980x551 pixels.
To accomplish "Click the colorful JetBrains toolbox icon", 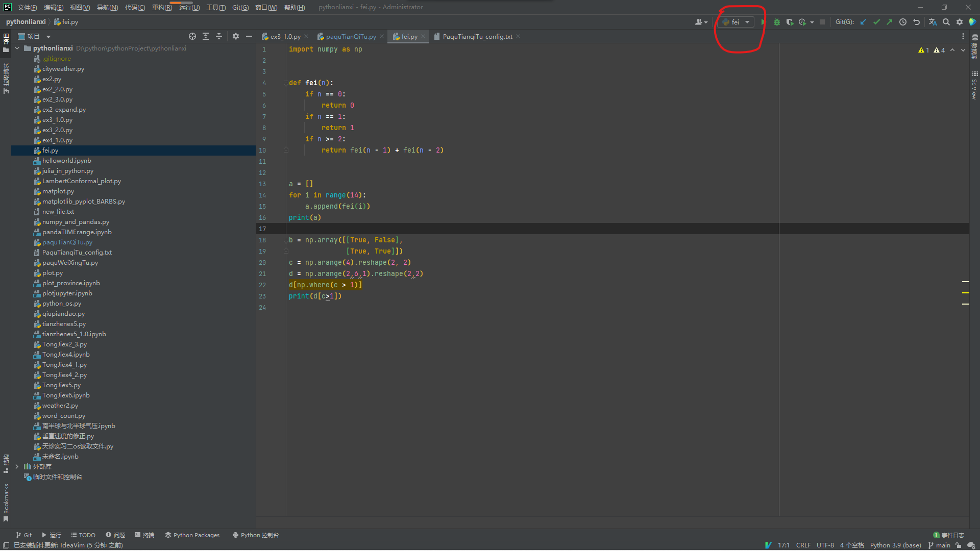I will (973, 22).
